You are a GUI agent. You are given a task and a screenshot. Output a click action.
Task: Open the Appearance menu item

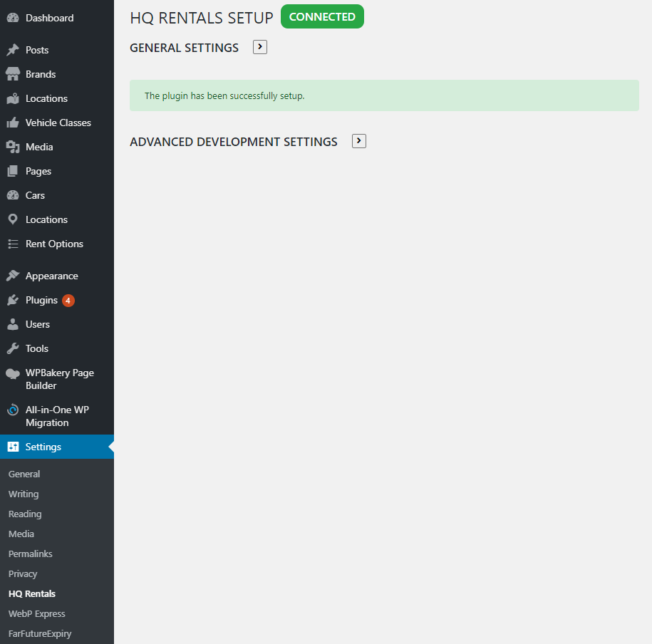click(x=57, y=276)
